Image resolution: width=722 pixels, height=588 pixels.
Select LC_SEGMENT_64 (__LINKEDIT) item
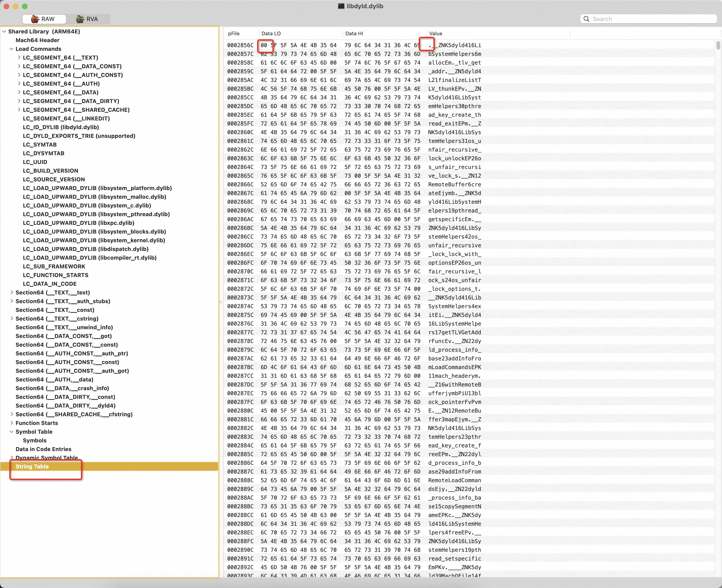tap(66, 119)
